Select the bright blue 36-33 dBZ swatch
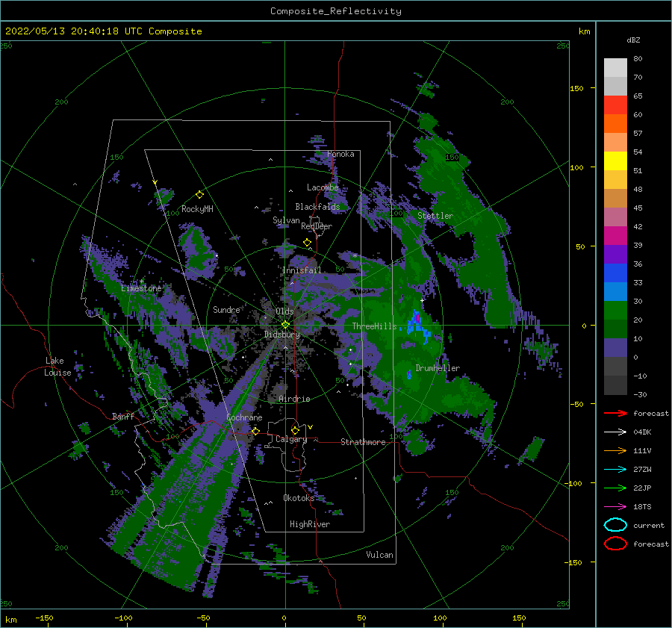Screen dimensions: 672x628 point(615,273)
